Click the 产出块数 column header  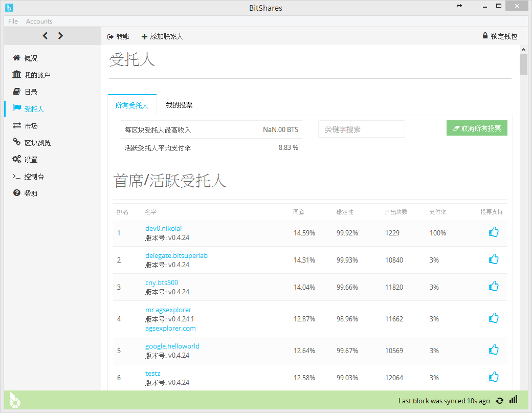pyautogui.click(x=396, y=212)
